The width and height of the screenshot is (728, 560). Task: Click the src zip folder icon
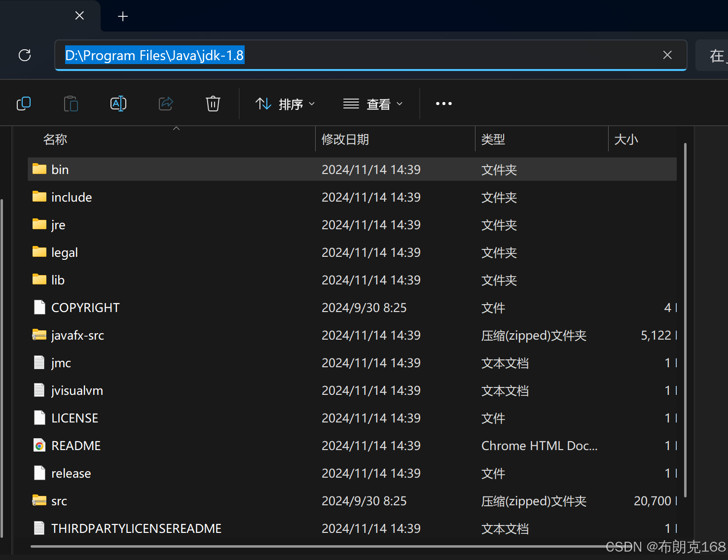(39, 500)
